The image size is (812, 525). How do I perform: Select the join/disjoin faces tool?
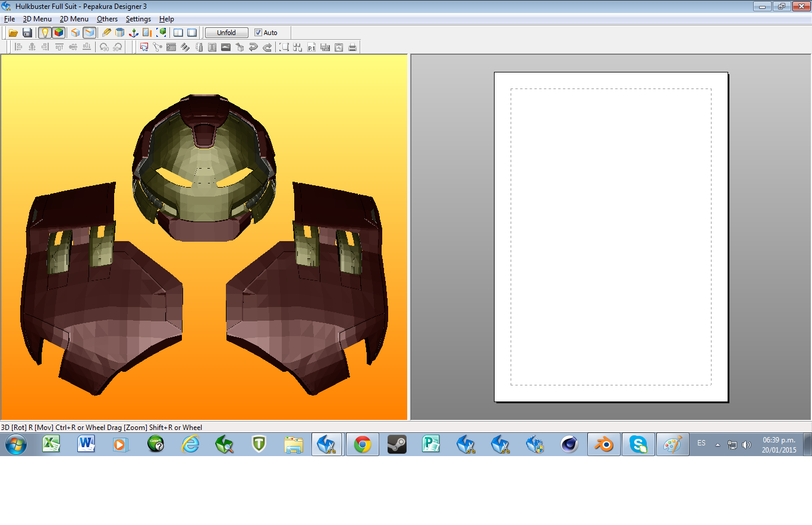point(158,47)
